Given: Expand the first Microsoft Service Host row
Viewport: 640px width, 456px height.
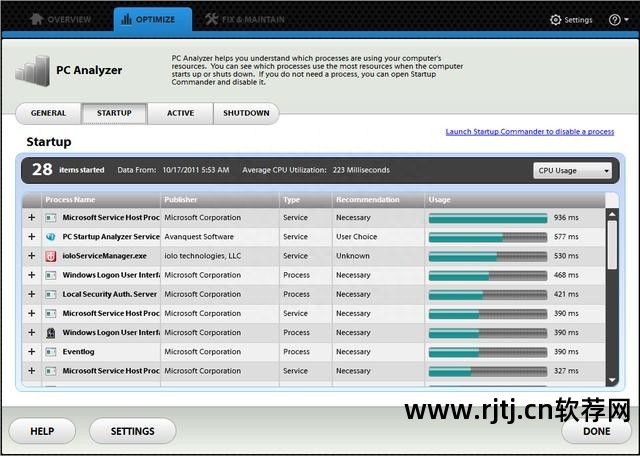Looking at the screenshot, I should 31,217.
